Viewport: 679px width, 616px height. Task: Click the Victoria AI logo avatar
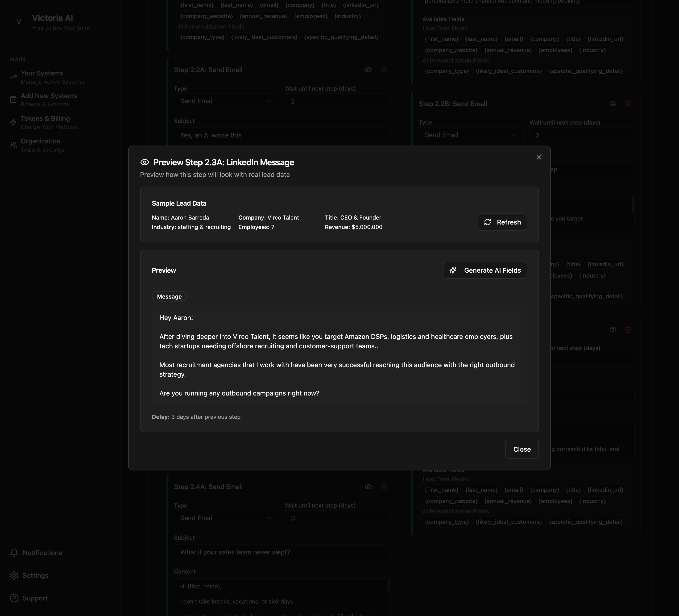tap(19, 22)
